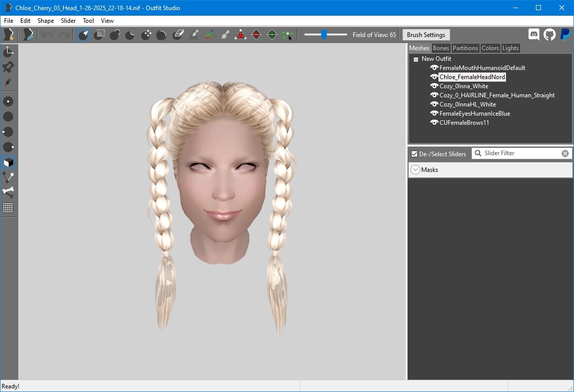574x392 pixels.
Task: Toggle the Pivot pushpin tool
Action: pos(8,67)
